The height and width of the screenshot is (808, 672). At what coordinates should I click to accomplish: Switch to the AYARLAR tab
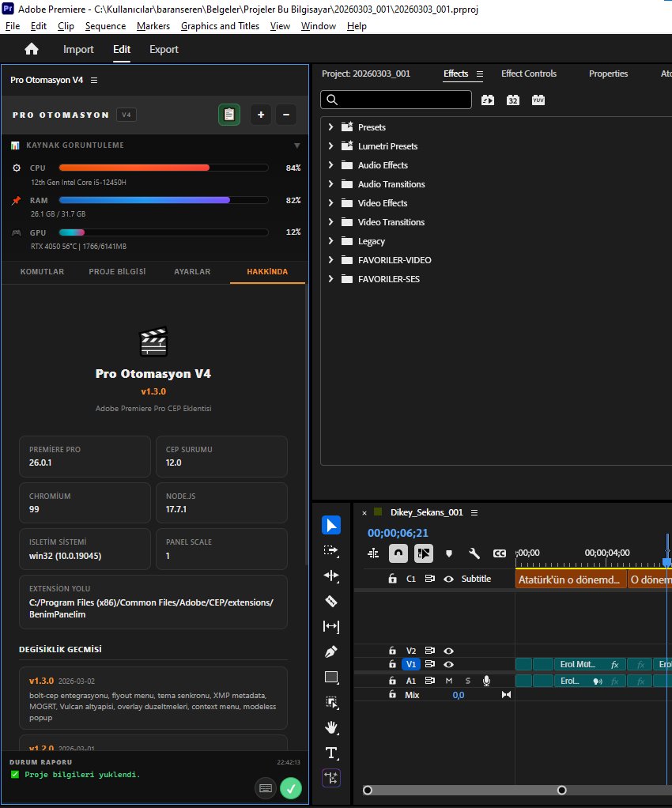[x=192, y=271]
